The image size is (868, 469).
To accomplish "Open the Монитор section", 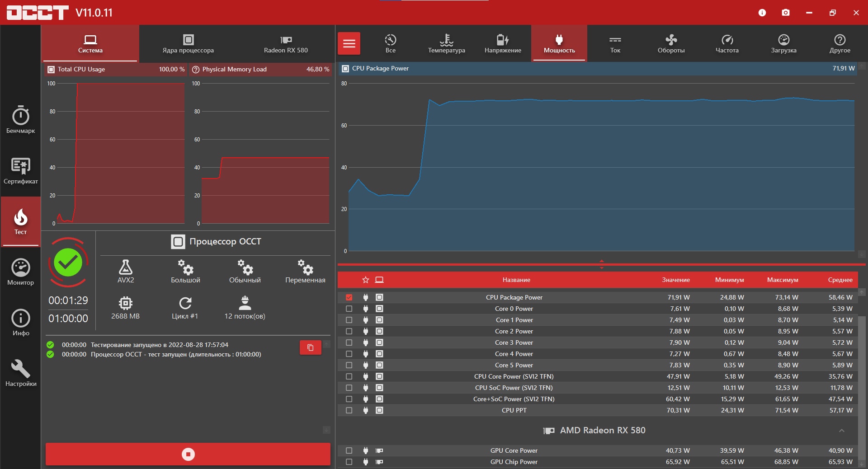I will 21,272.
